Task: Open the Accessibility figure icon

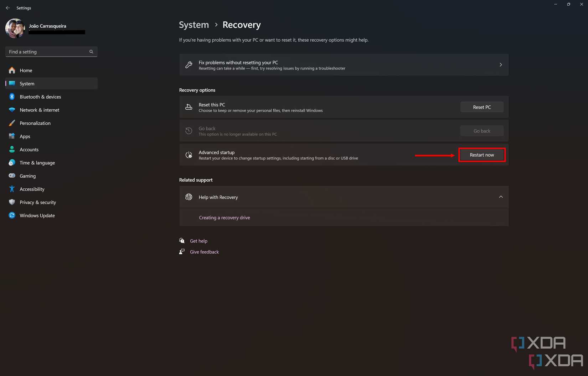Action: coord(12,189)
